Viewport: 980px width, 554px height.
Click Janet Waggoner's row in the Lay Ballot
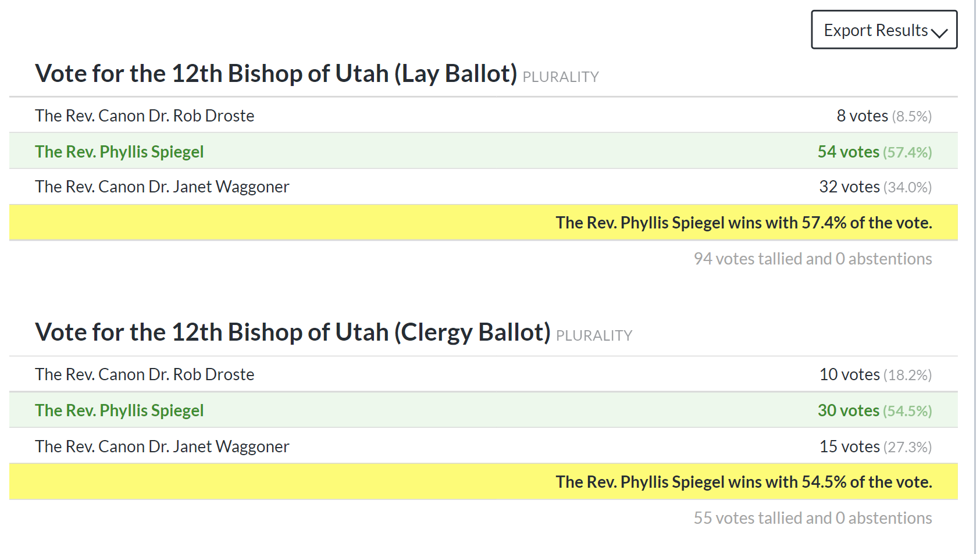[162, 187]
